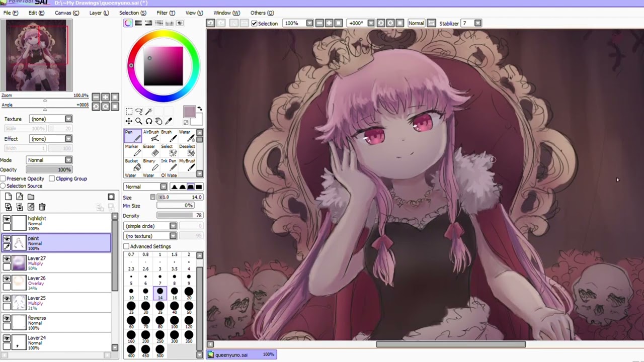644x362 pixels.
Task: Choose the Binary pen tool
Action: pyautogui.click(x=151, y=164)
